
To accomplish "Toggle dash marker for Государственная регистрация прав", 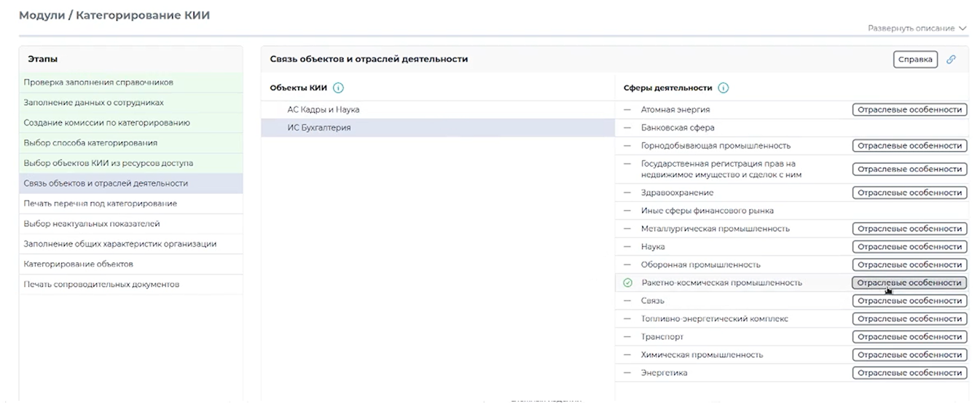I will coord(627,164).
